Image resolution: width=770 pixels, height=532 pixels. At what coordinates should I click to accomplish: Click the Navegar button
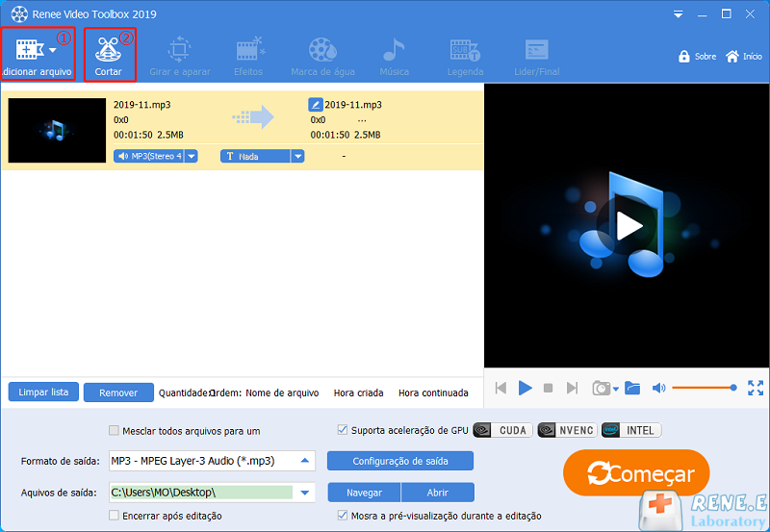(x=364, y=493)
